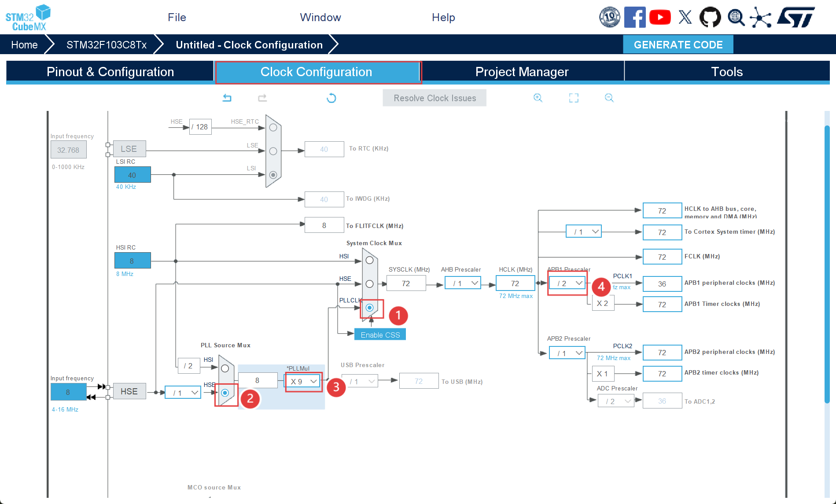Switch to Project Manager tab
The width and height of the screenshot is (836, 504).
(x=522, y=72)
